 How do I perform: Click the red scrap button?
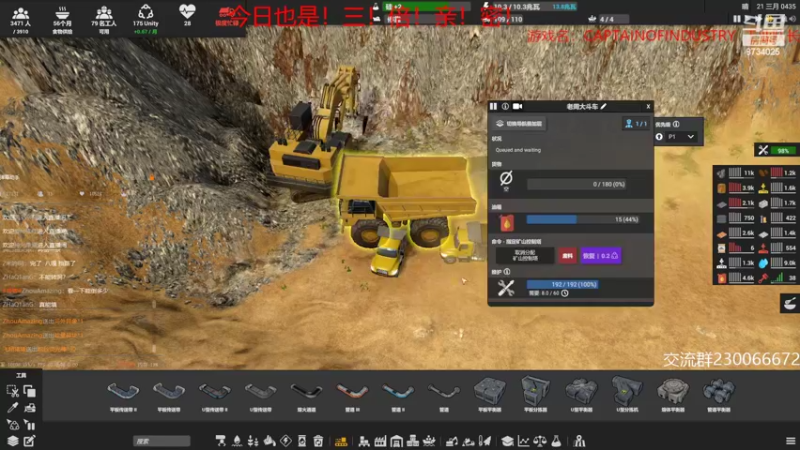tap(567, 256)
